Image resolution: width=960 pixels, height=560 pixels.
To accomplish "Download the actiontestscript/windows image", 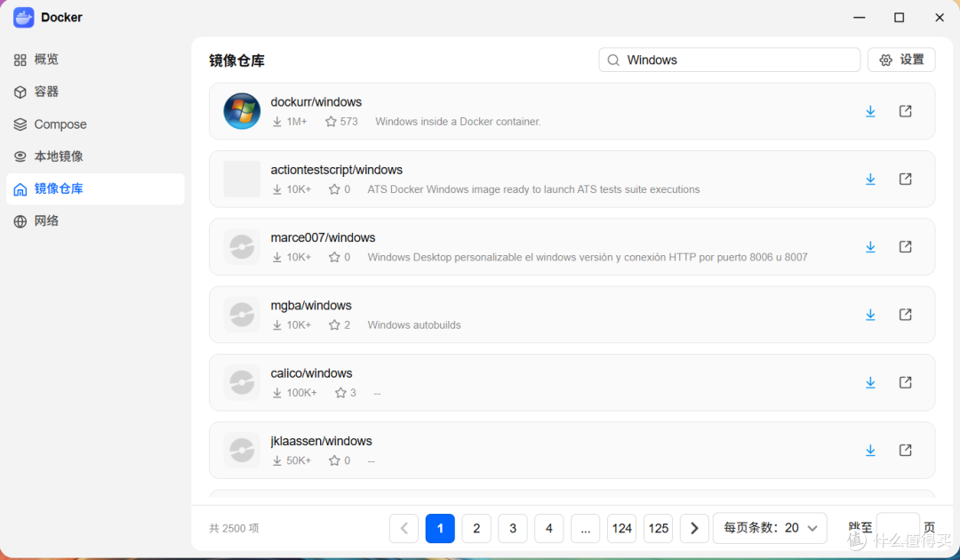I will (x=870, y=180).
